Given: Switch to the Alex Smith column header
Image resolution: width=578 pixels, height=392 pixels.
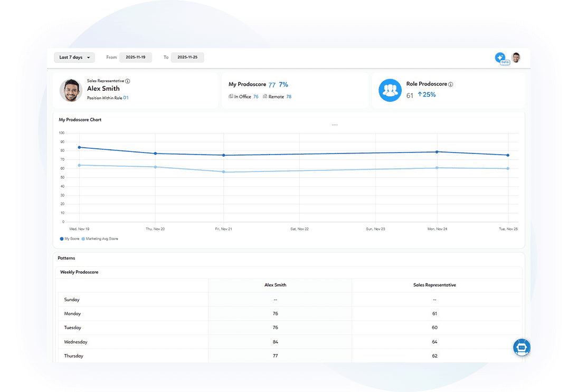Looking at the screenshot, I should click(x=275, y=285).
